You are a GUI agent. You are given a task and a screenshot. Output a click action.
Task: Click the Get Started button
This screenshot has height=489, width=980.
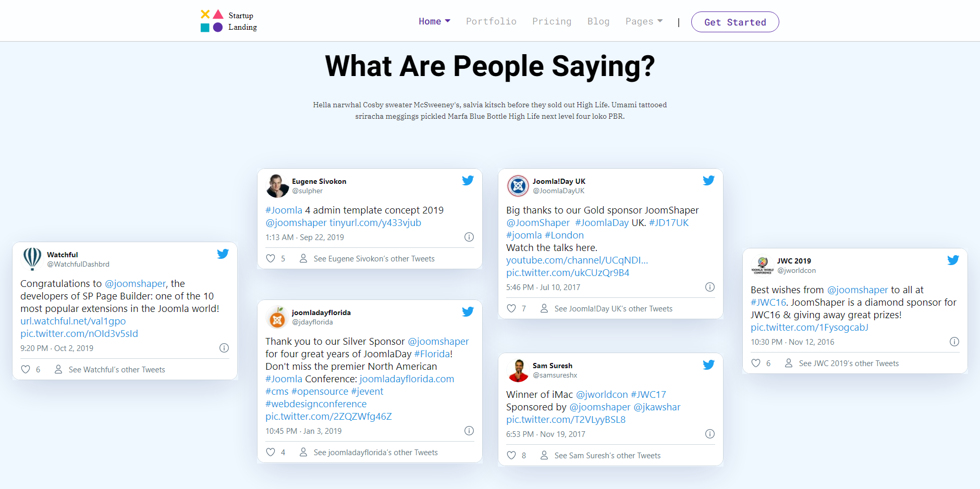[735, 22]
